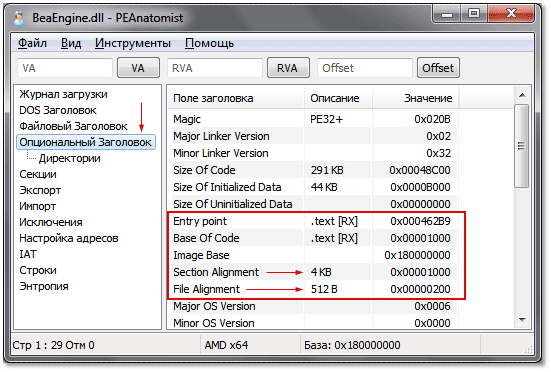Click the Значение column header
This screenshot has width=551, height=372.
[x=415, y=98]
